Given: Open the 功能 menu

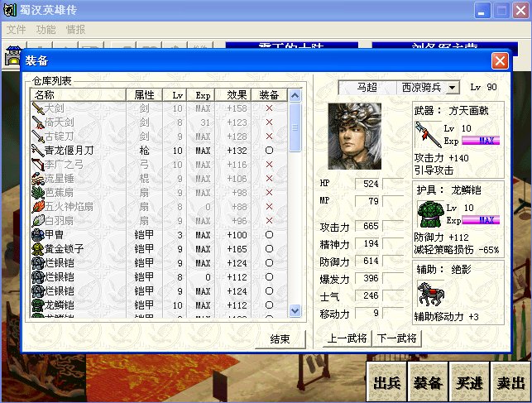Looking at the screenshot, I should point(46,29).
